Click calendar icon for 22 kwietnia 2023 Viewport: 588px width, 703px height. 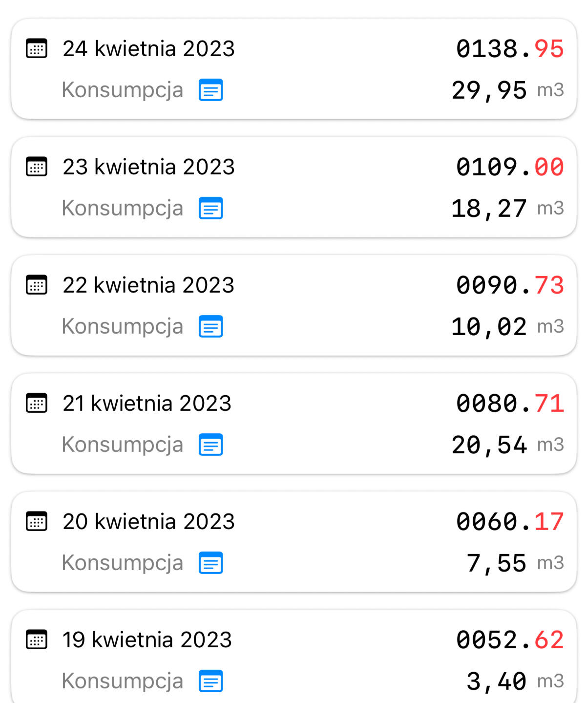[37, 285]
